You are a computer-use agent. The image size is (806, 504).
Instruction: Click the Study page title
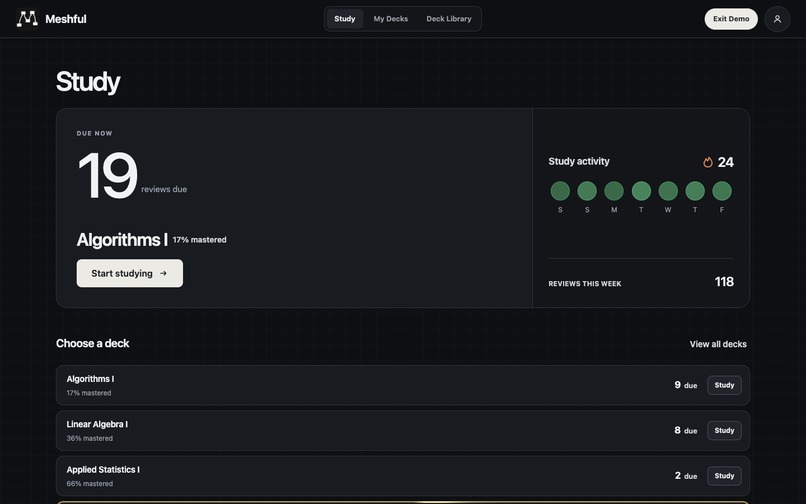(88, 82)
